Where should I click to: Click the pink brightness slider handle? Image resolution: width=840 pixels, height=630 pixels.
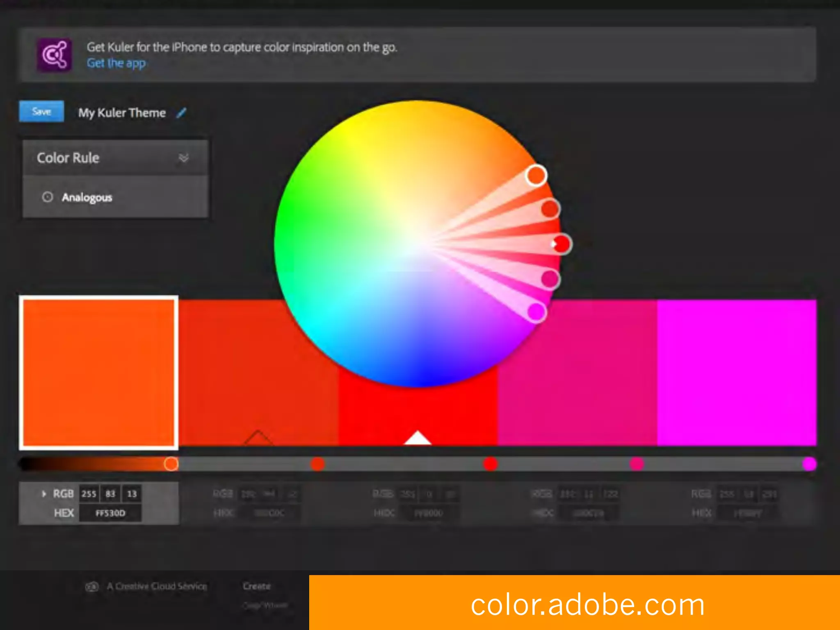(637, 464)
